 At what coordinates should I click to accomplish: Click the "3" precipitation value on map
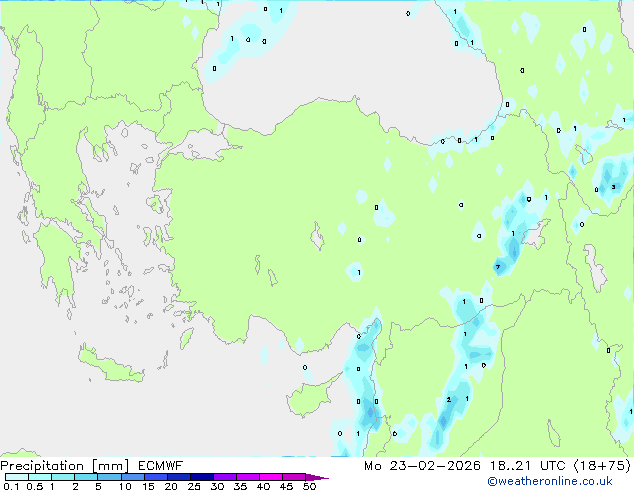click(613, 187)
